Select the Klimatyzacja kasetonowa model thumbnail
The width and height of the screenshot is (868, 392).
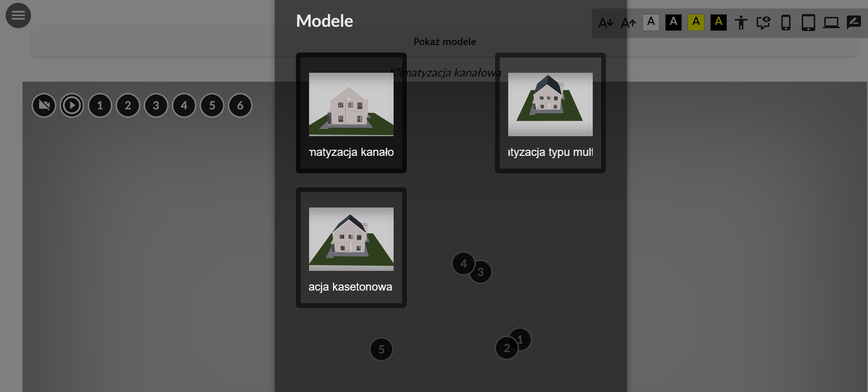(x=351, y=247)
